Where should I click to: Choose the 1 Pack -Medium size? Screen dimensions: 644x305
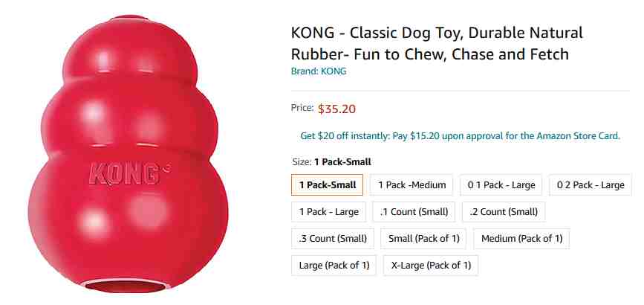pos(412,184)
